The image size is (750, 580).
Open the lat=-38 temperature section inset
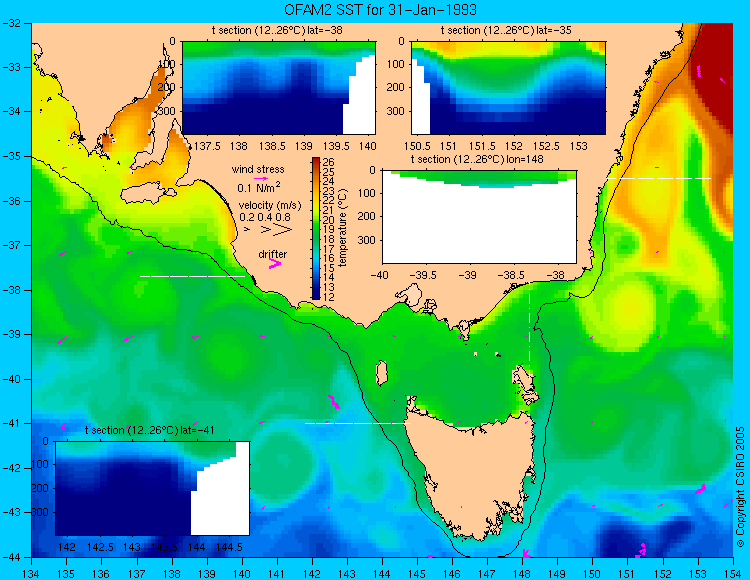[279, 88]
